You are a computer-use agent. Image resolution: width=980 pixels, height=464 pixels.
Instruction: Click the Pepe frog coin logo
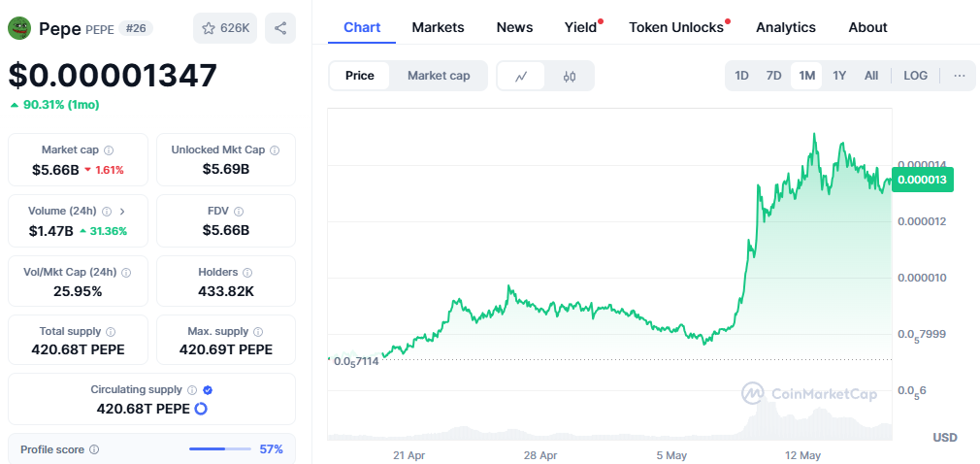point(19,28)
